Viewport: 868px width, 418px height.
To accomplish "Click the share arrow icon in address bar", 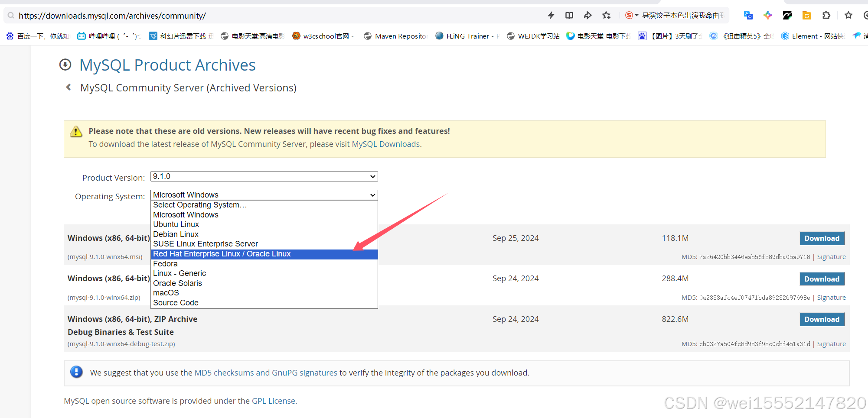I will click(587, 16).
